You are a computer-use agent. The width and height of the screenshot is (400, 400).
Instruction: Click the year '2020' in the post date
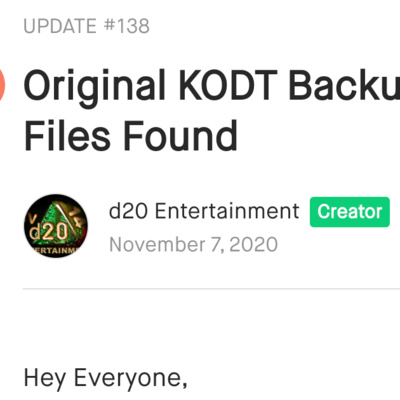(253, 244)
